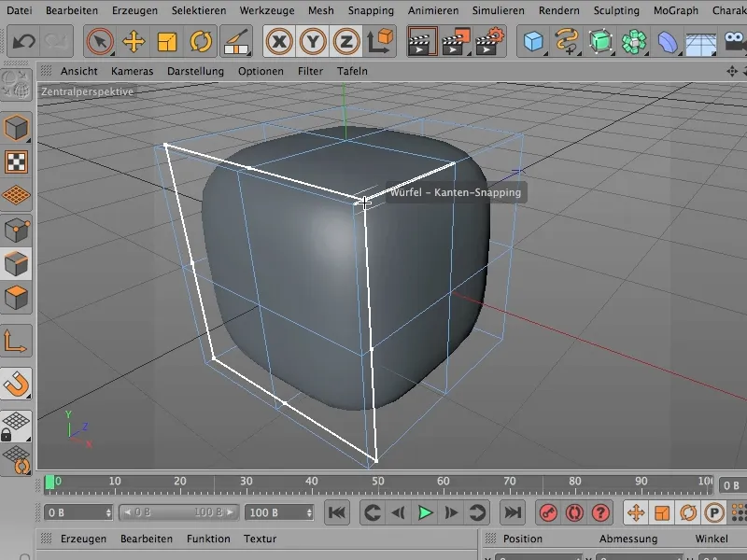Open the Filter viewport menu
Image resolution: width=747 pixels, height=560 pixels.
point(310,71)
